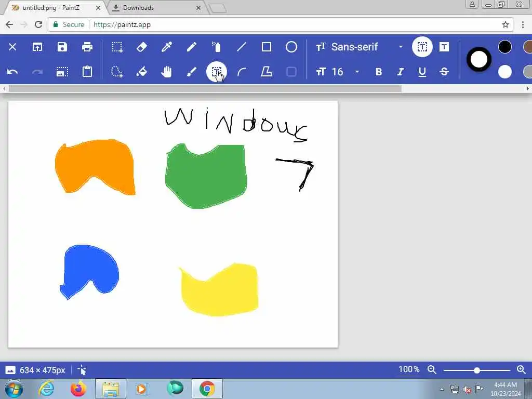Undo the last action

pyautogui.click(x=12, y=72)
